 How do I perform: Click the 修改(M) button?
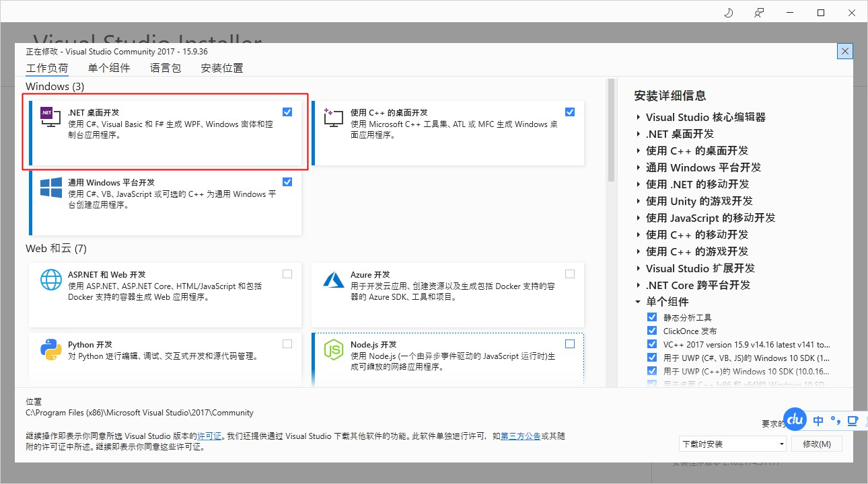pyautogui.click(x=816, y=444)
